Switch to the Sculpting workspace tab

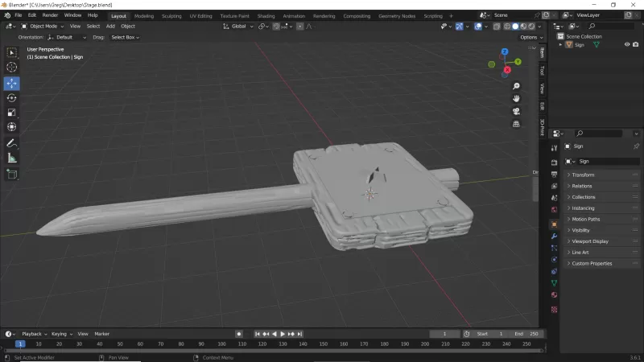[x=171, y=15]
